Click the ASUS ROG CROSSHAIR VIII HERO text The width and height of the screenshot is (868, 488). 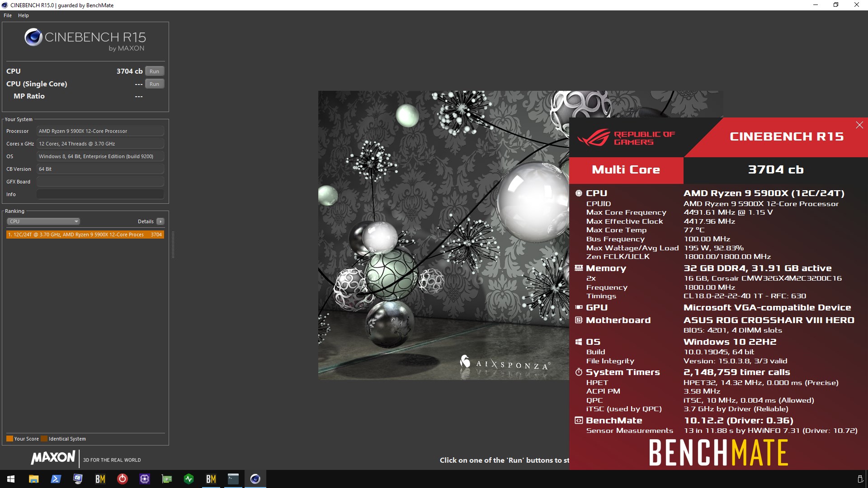click(769, 320)
